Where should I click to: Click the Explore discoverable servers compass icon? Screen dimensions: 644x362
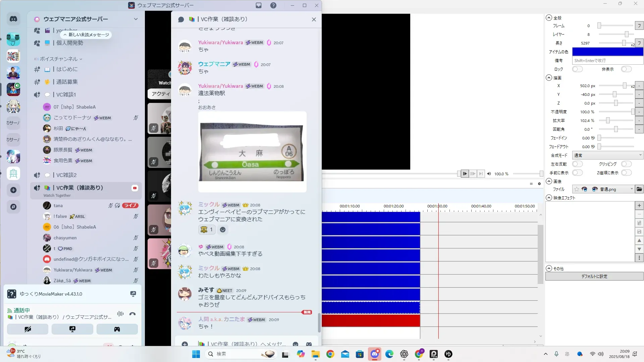pyautogui.click(x=13, y=207)
